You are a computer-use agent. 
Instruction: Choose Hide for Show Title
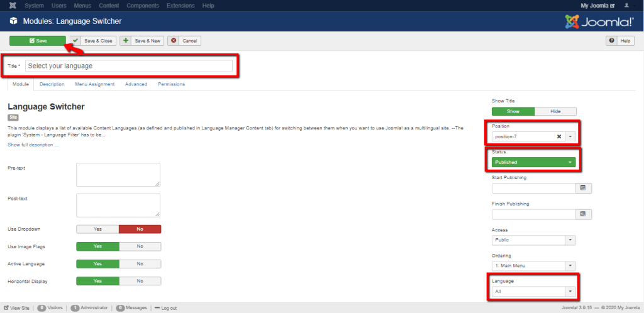coord(556,111)
